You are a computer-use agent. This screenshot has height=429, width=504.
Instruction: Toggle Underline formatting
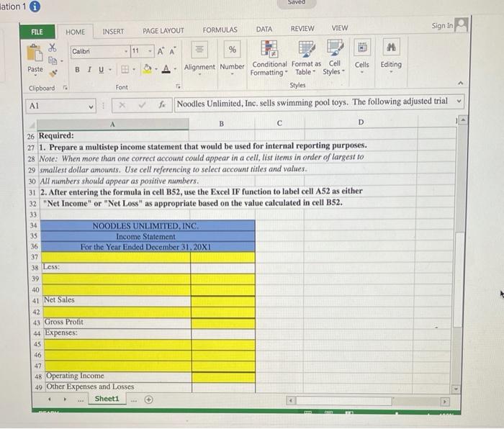click(101, 69)
